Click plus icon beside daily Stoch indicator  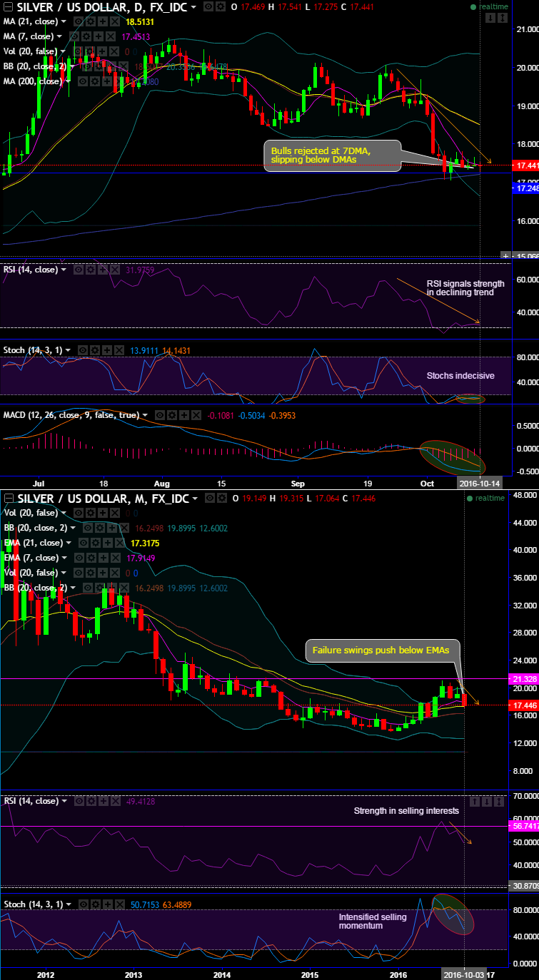pos(107,350)
